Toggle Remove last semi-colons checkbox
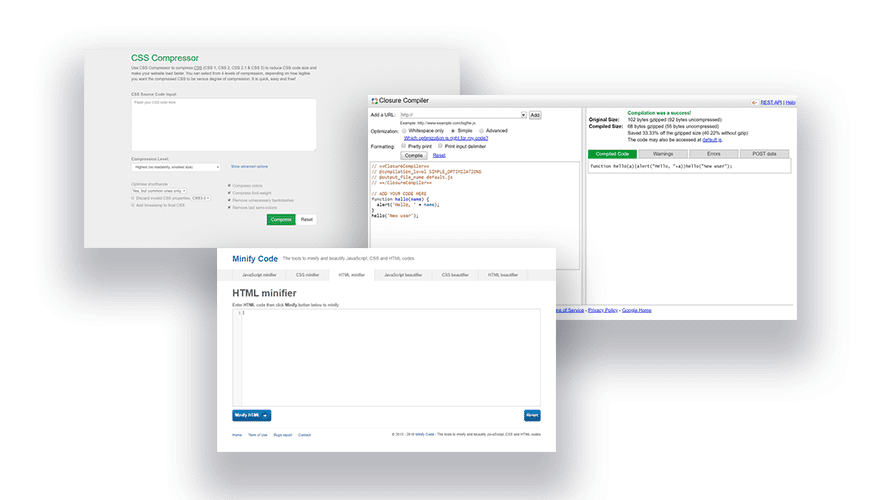880x500 pixels. (x=230, y=207)
